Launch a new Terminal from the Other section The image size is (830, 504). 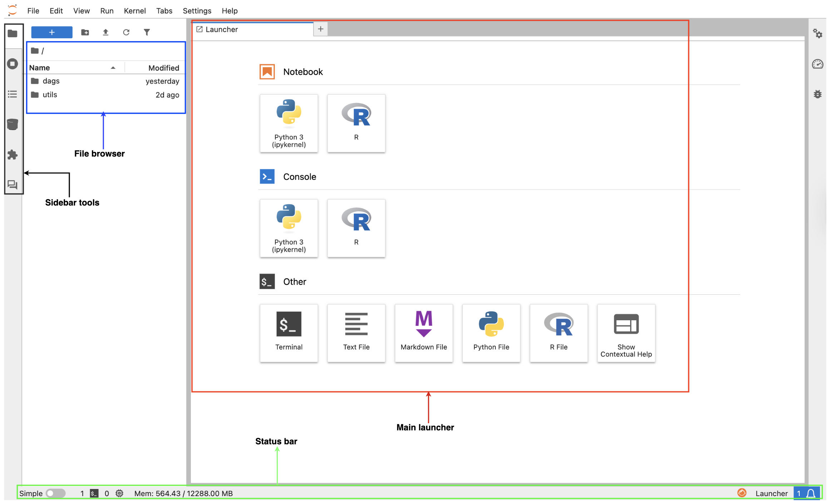(289, 332)
